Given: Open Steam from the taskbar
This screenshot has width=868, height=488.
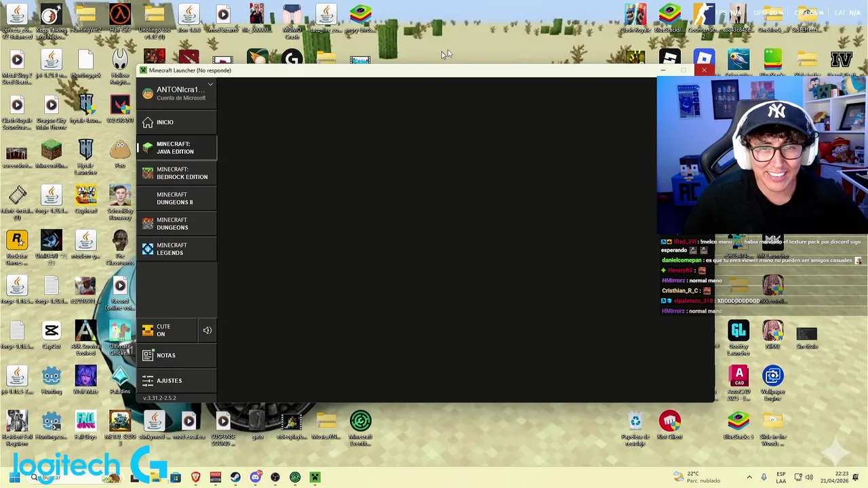Looking at the screenshot, I should tap(235, 477).
